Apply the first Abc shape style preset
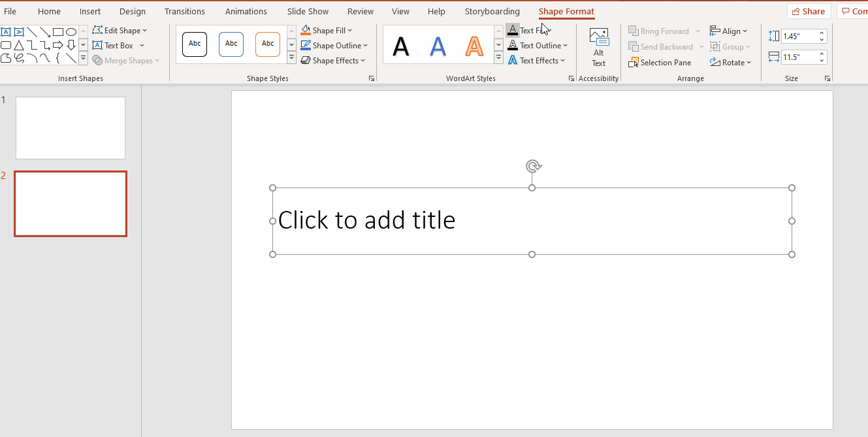The width and height of the screenshot is (868, 437). point(194,44)
